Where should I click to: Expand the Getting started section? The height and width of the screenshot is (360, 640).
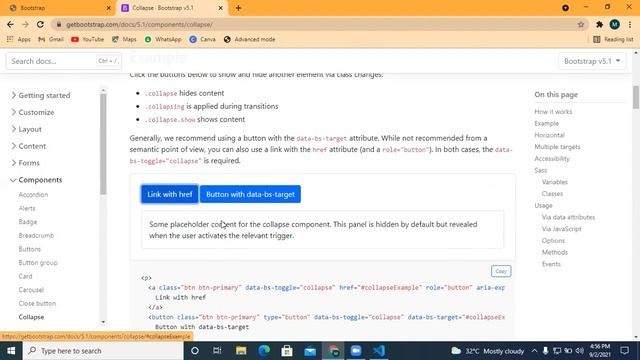click(40, 95)
